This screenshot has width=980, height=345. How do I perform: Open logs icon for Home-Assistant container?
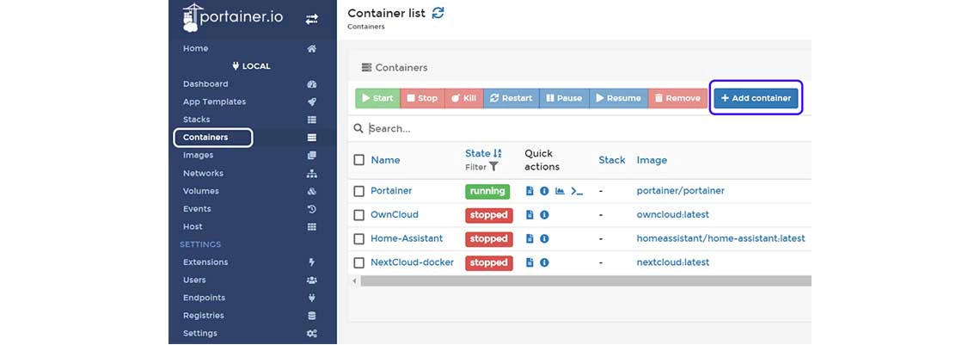point(530,239)
